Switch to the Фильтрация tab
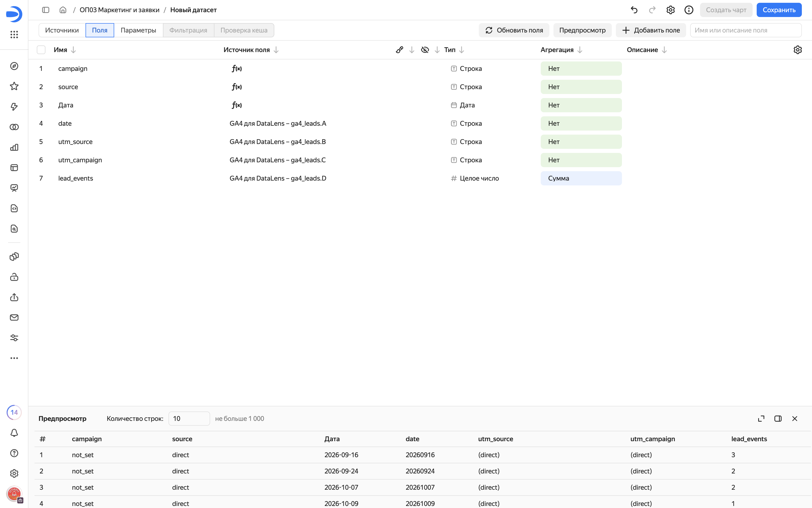812x508 pixels. click(188, 30)
